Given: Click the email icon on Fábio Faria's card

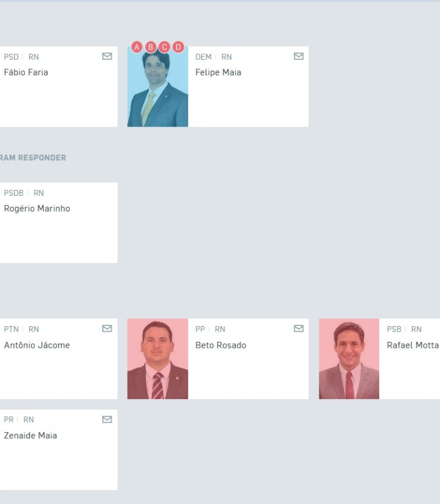Looking at the screenshot, I should click(x=107, y=56).
